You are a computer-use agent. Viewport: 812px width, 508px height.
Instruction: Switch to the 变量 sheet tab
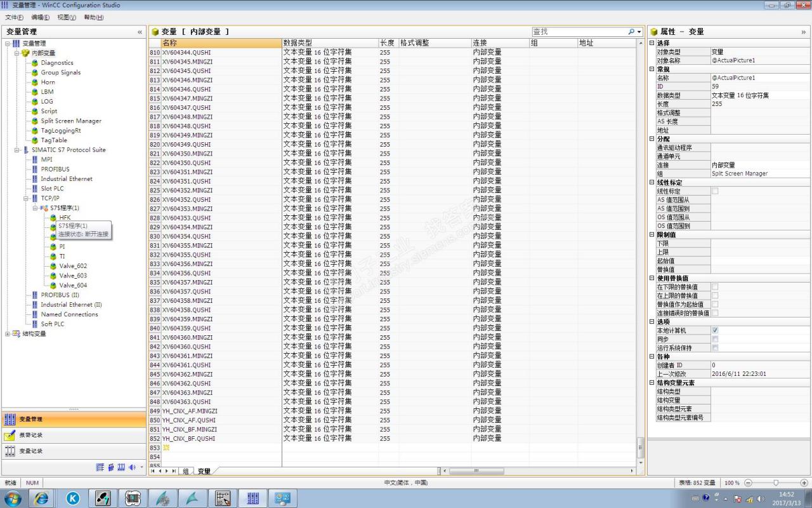204,471
